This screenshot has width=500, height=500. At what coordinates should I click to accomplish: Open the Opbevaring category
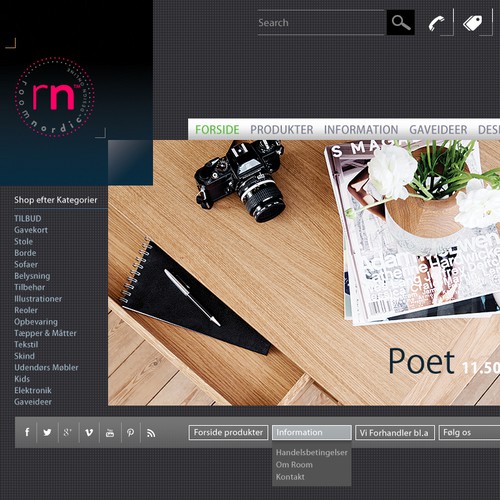click(36, 322)
